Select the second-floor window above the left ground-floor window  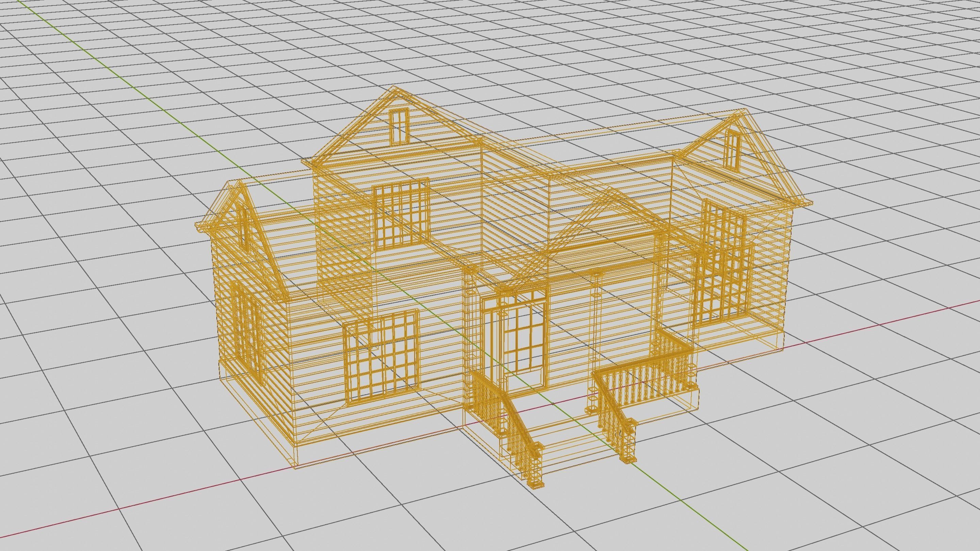click(401, 215)
